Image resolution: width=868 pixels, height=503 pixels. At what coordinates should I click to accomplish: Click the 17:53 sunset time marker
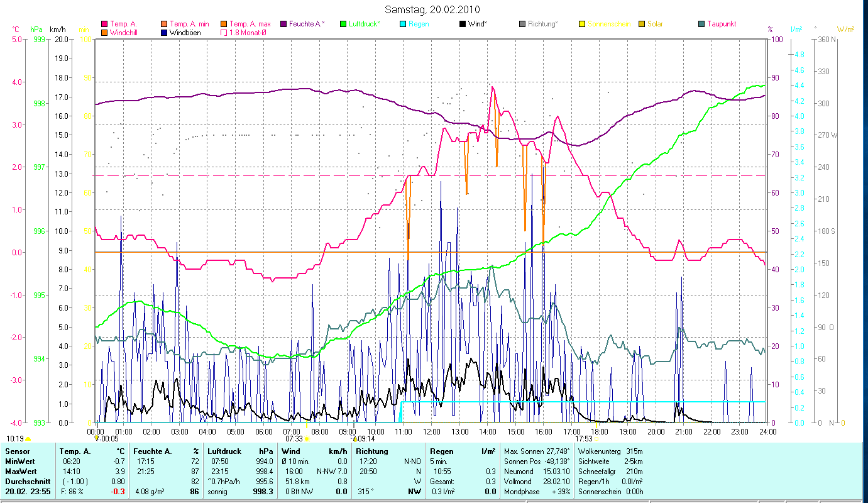(x=584, y=439)
